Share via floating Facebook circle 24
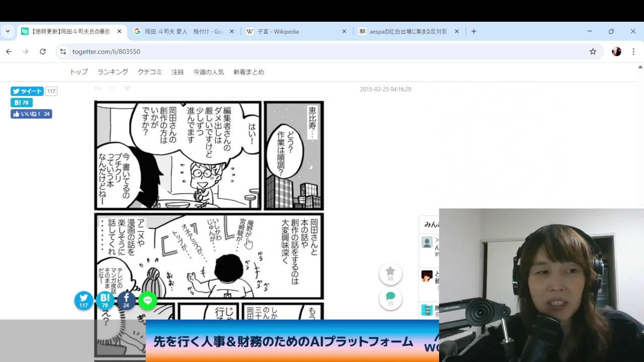 click(126, 301)
